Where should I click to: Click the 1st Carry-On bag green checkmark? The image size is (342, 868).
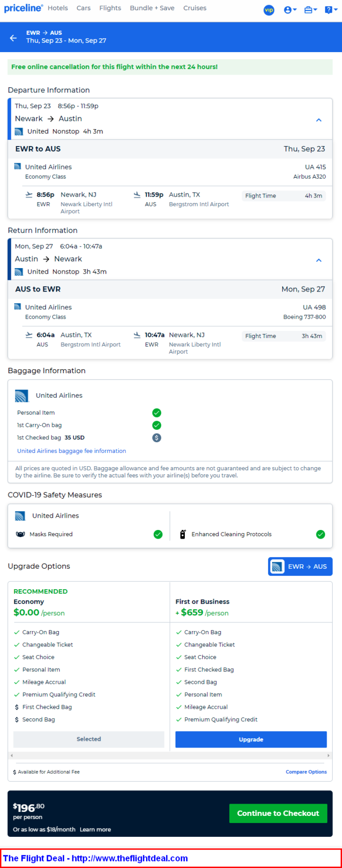pos(157,425)
